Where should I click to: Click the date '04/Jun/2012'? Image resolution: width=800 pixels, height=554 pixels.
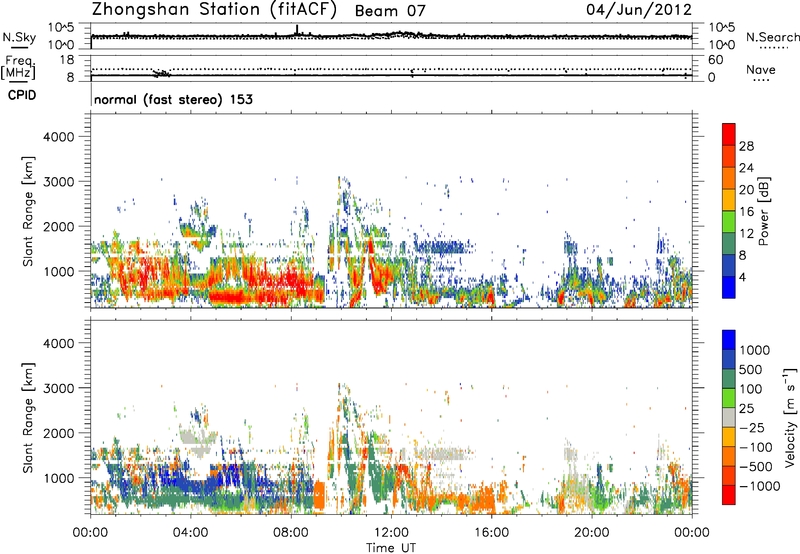pos(639,10)
